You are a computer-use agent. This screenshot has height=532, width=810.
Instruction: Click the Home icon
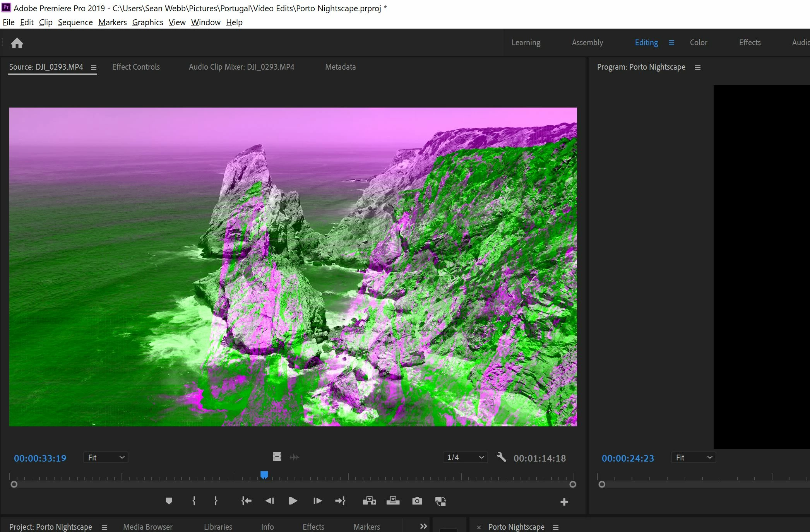coord(17,43)
